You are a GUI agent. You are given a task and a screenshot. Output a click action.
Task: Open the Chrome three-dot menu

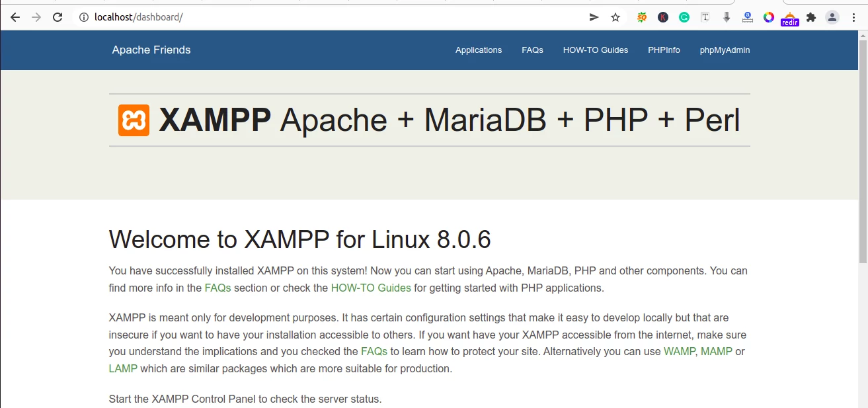click(853, 17)
